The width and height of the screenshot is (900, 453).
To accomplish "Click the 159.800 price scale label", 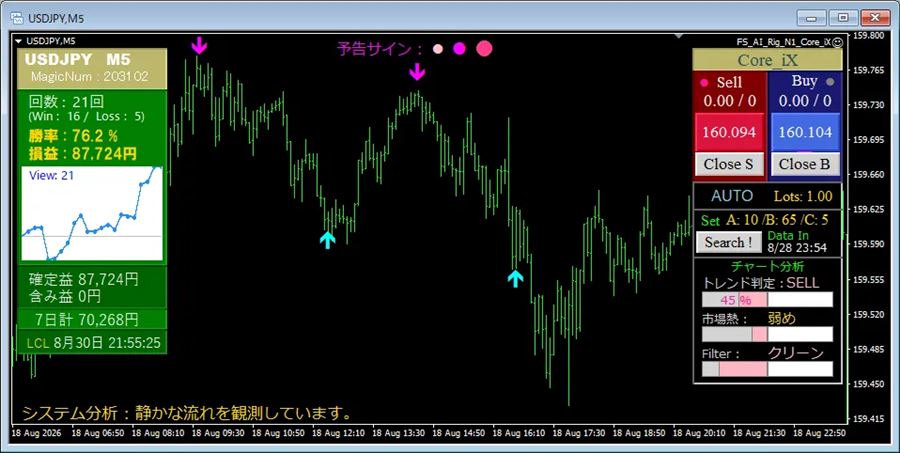I will [x=868, y=35].
